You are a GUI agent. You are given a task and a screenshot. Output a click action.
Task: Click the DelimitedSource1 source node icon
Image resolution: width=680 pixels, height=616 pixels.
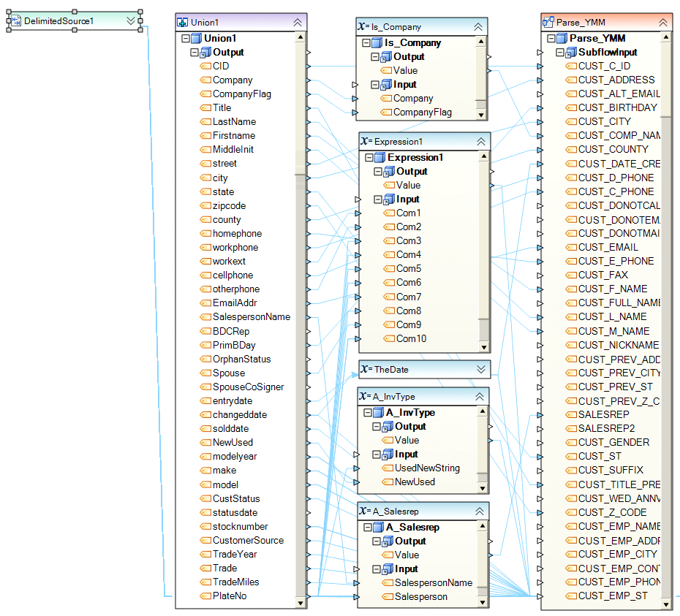(16, 21)
